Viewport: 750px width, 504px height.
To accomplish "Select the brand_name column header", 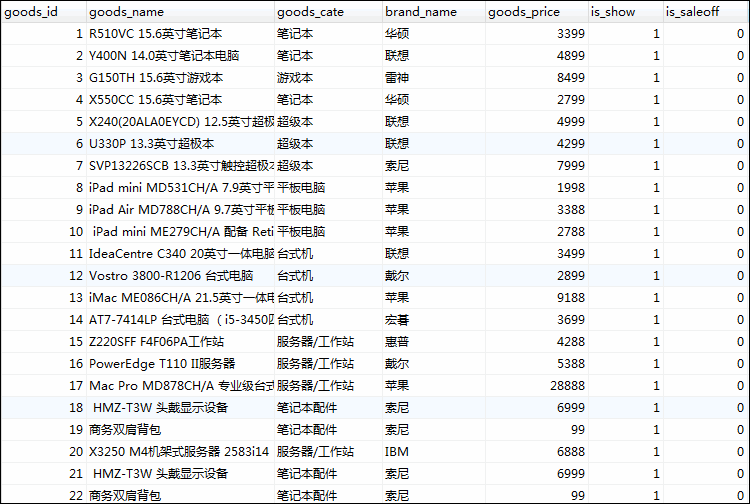I will pos(434,12).
